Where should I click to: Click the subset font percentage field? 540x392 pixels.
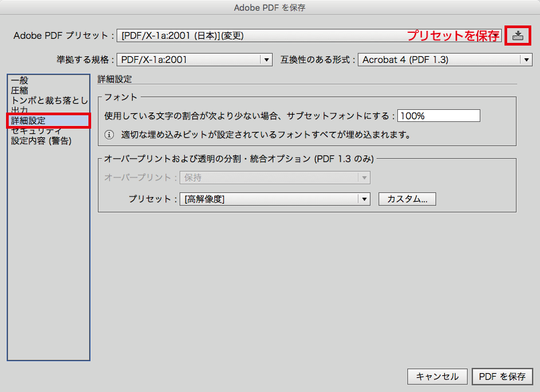[439, 116]
